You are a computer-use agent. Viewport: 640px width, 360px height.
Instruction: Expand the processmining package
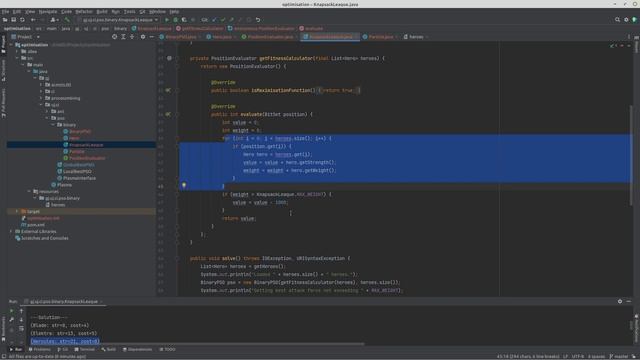coord(41,98)
